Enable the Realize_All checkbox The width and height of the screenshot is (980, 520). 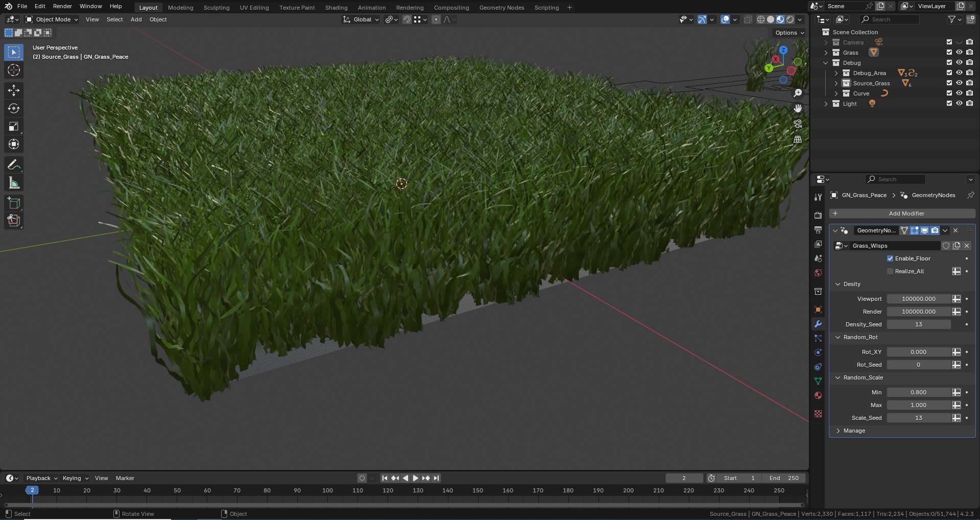coord(890,271)
